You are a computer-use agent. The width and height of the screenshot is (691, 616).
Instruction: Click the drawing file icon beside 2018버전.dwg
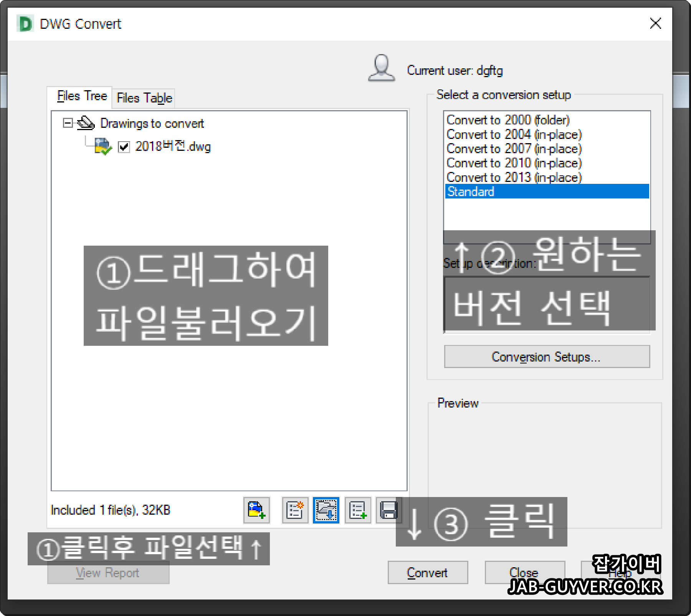[102, 147]
